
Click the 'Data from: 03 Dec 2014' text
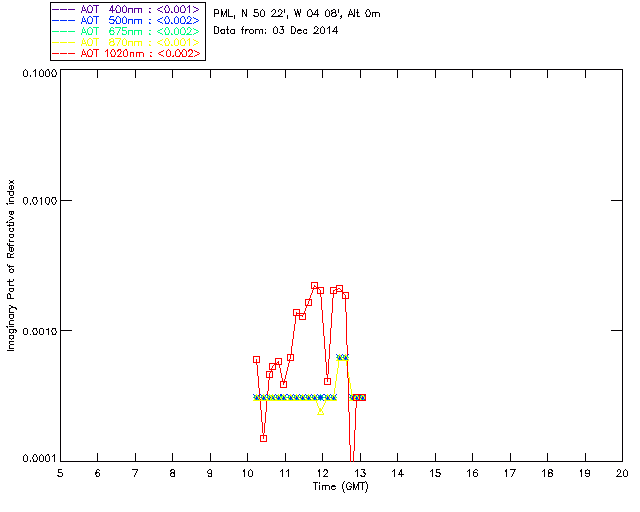[276, 30]
